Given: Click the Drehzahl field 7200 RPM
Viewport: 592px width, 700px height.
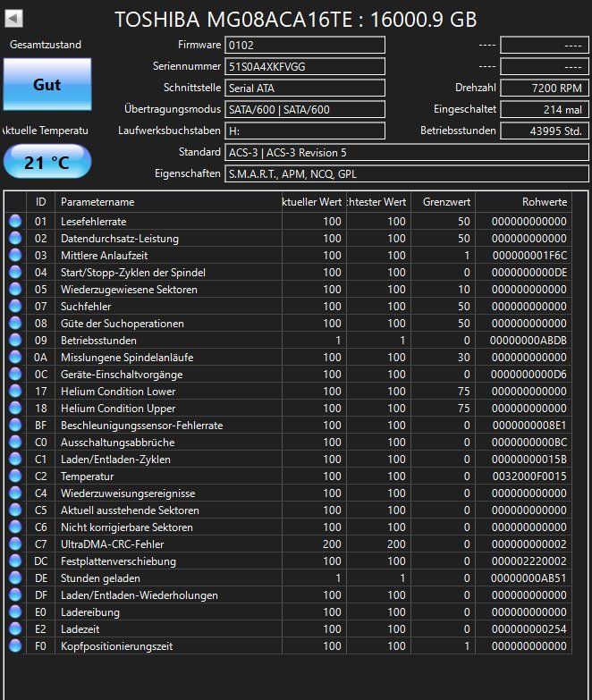Looking at the screenshot, I should tap(545, 88).
